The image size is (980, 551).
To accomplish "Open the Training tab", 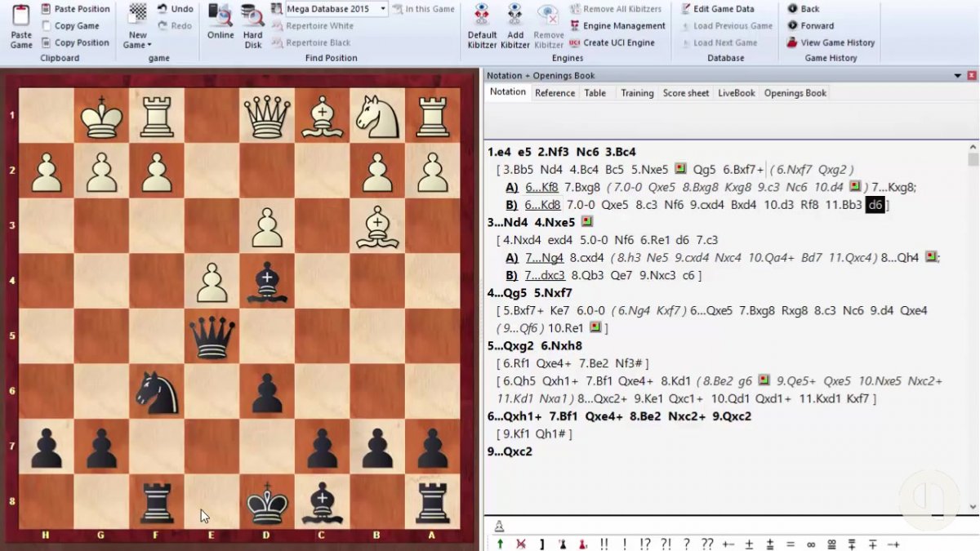I will pyautogui.click(x=637, y=93).
